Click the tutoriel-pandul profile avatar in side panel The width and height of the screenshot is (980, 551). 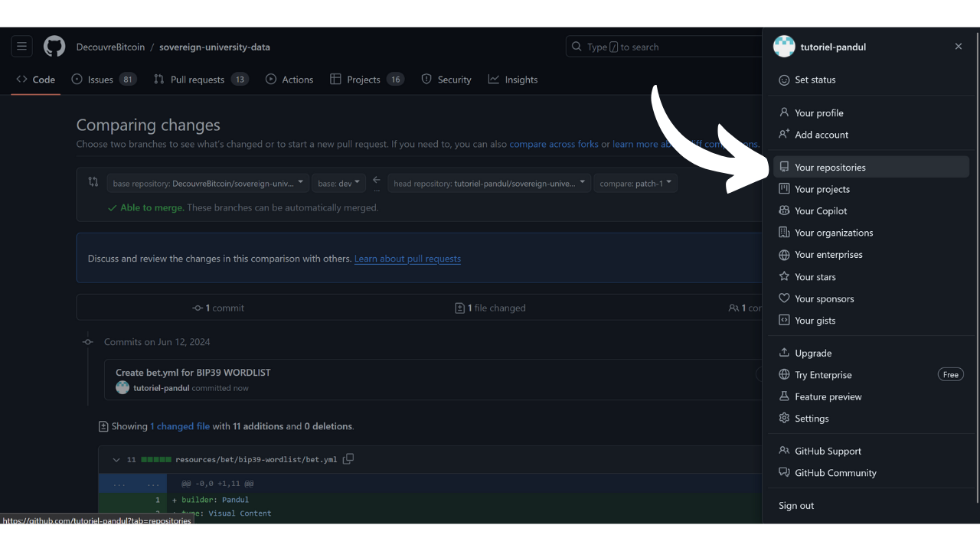(x=784, y=47)
